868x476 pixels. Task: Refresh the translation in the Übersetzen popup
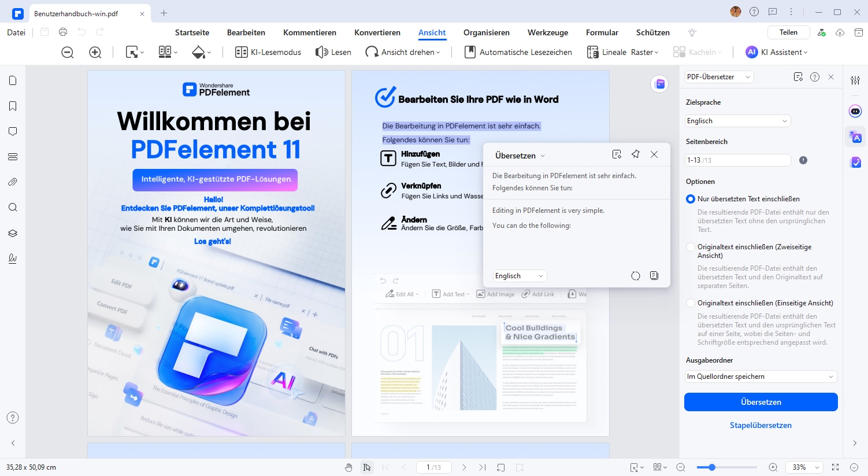pos(636,276)
